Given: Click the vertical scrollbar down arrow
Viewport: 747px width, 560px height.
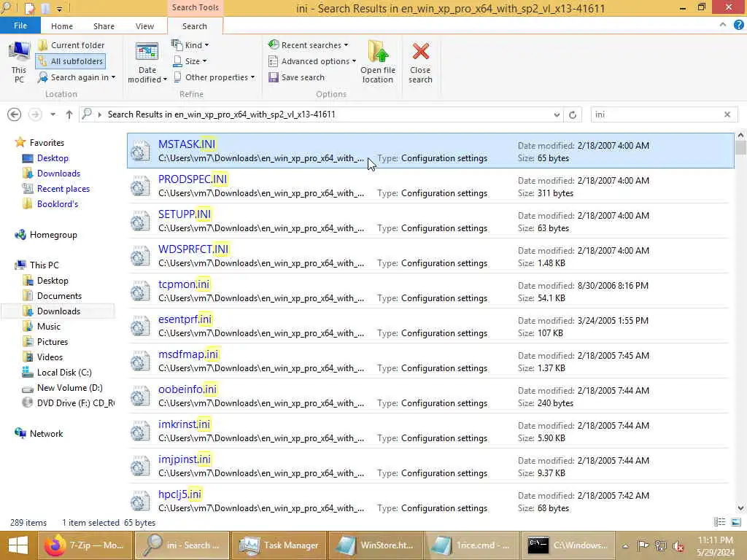Looking at the screenshot, I should pyautogui.click(x=740, y=507).
